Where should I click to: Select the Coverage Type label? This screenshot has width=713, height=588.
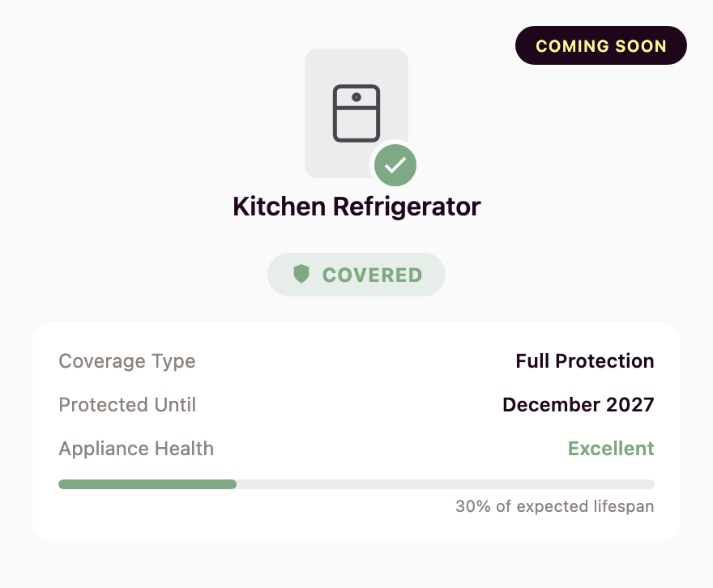[x=127, y=361]
